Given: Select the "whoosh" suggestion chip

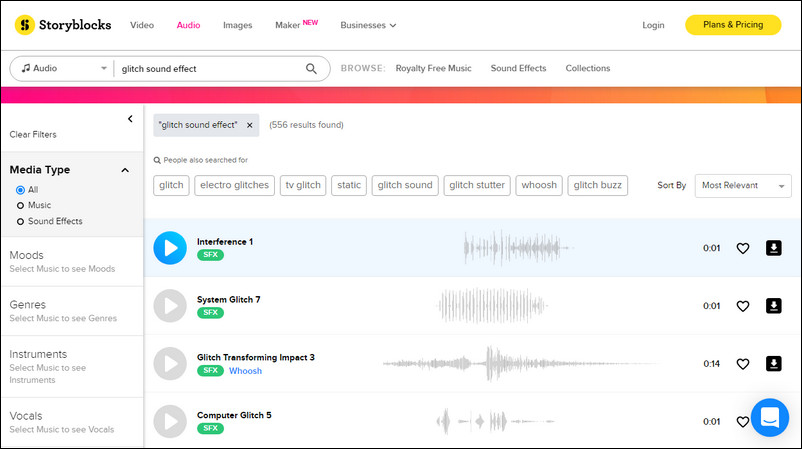Looking at the screenshot, I should point(539,185).
